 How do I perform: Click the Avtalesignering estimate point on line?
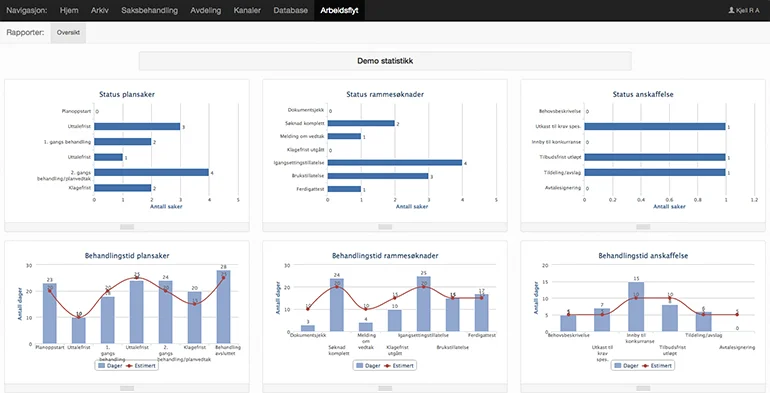tap(738, 315)
